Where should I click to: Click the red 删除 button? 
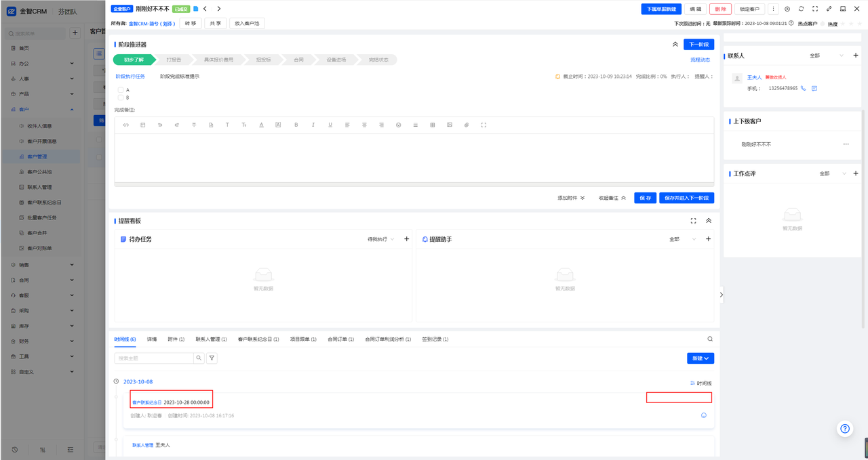click(720, 9)
